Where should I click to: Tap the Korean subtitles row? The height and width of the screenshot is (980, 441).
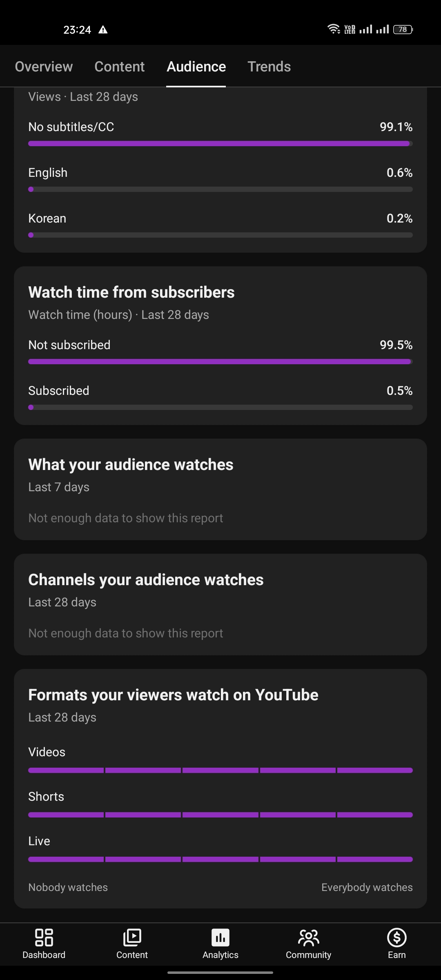(220, 225)
